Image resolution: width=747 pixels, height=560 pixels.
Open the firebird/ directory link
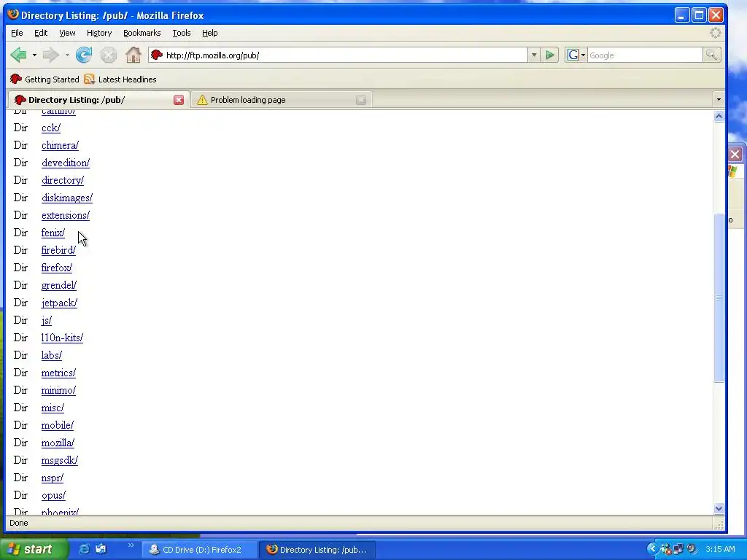click(x=58, y=251)
